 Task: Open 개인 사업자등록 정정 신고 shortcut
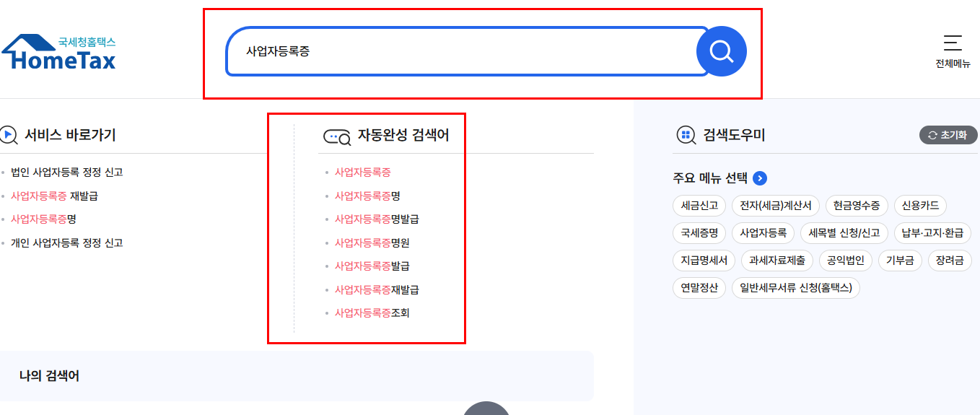tap(67, 243)
